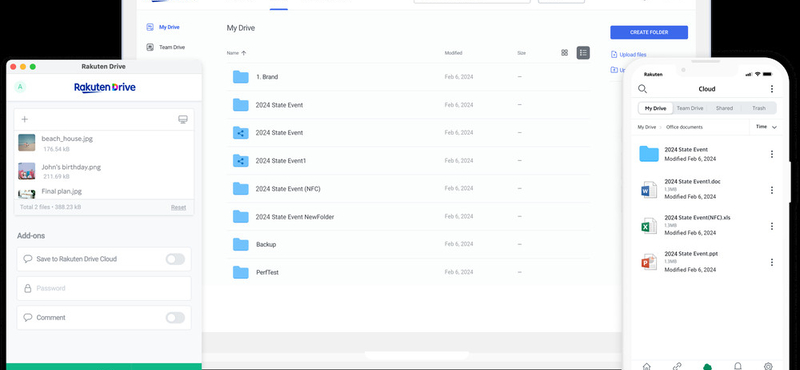Open the three-dot menu beside the Cloud title
The image size is (800, 370).
pos(771,89)
